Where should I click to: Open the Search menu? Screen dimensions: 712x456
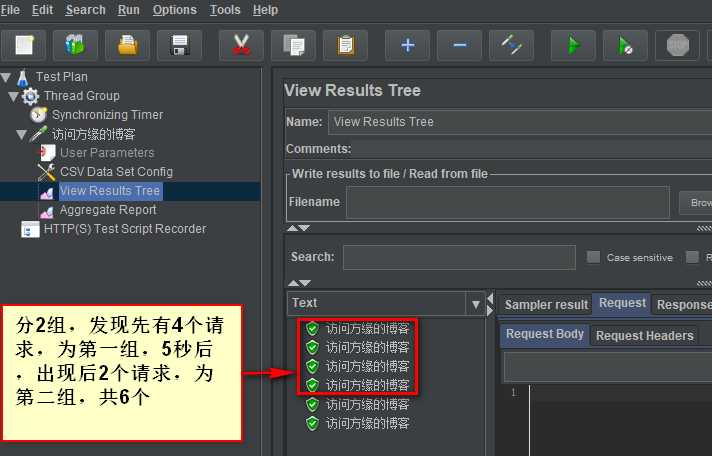(x=85, y=10)
